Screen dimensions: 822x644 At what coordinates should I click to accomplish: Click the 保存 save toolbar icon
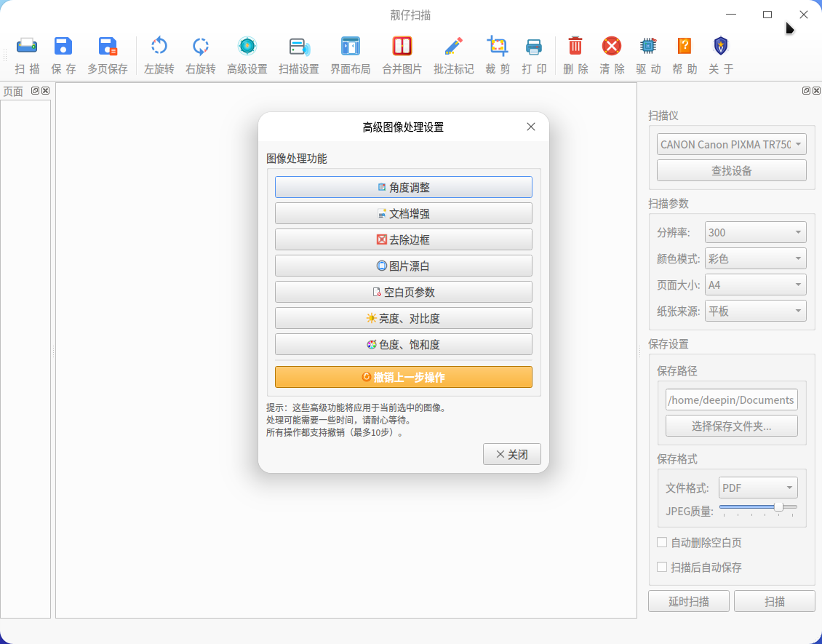coord(63,46)
